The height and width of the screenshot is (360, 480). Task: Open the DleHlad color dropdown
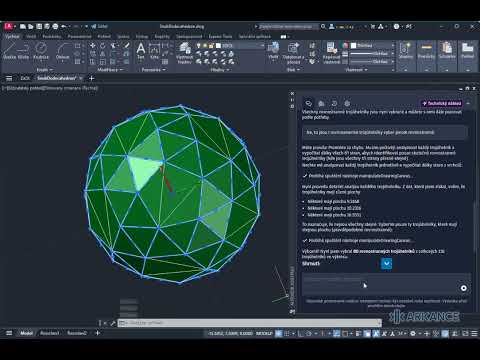[392, 45]
